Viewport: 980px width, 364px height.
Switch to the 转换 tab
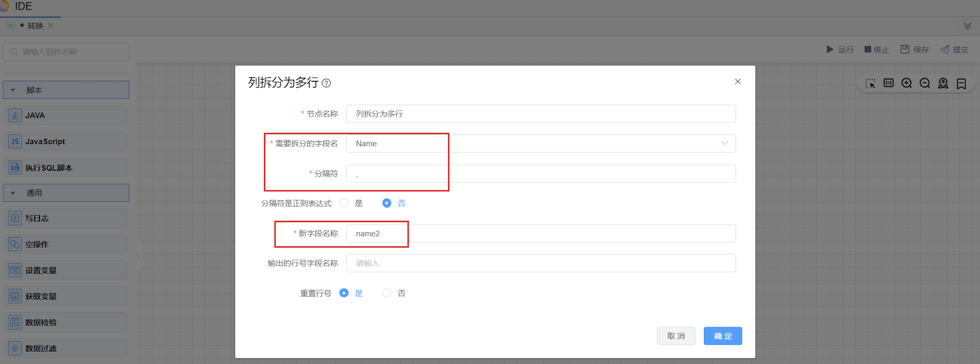tap(35, 26)
